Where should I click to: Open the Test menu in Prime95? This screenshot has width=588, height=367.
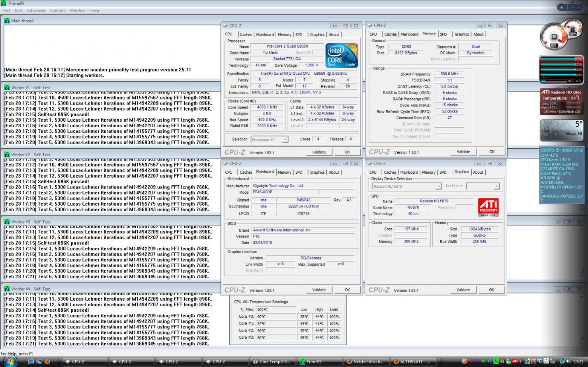[x=6, y=10]
